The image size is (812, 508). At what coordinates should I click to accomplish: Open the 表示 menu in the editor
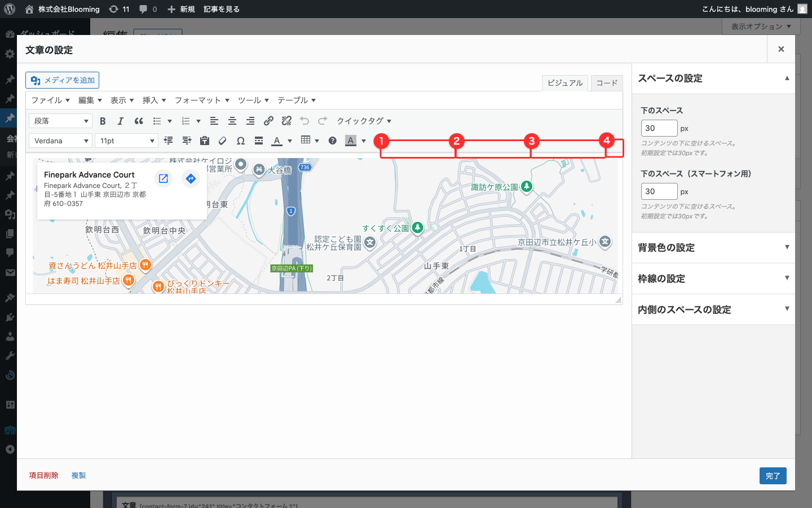[x=122, y=100]
